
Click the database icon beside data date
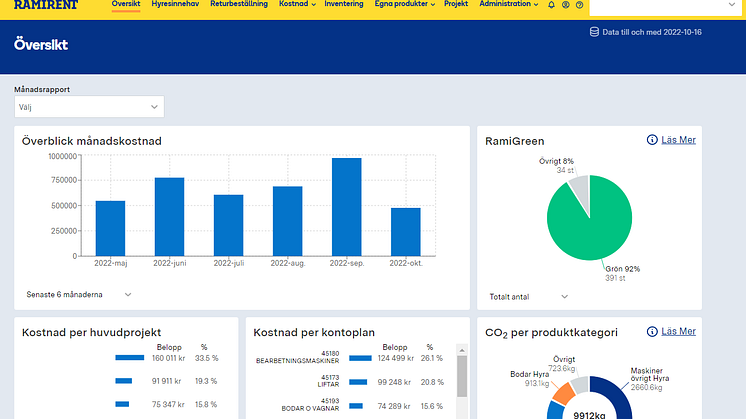[594, 32]
